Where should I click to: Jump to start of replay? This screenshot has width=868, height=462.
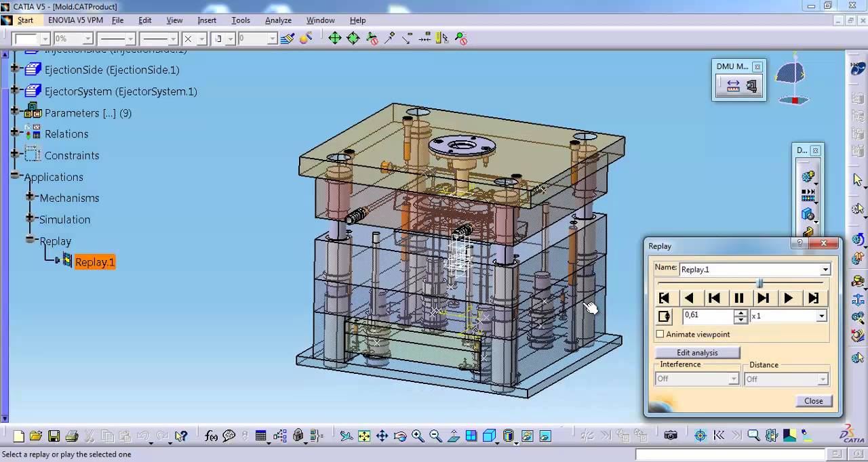[x=664, y=298]
